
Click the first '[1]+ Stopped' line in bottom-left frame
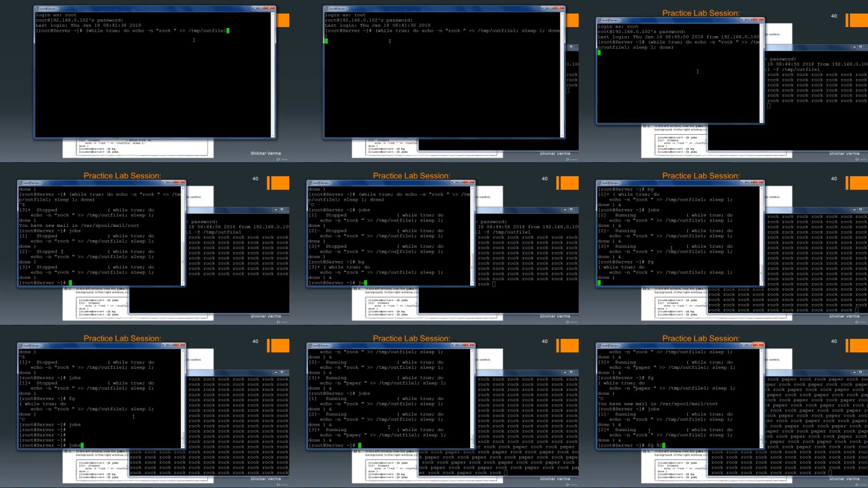87,362
